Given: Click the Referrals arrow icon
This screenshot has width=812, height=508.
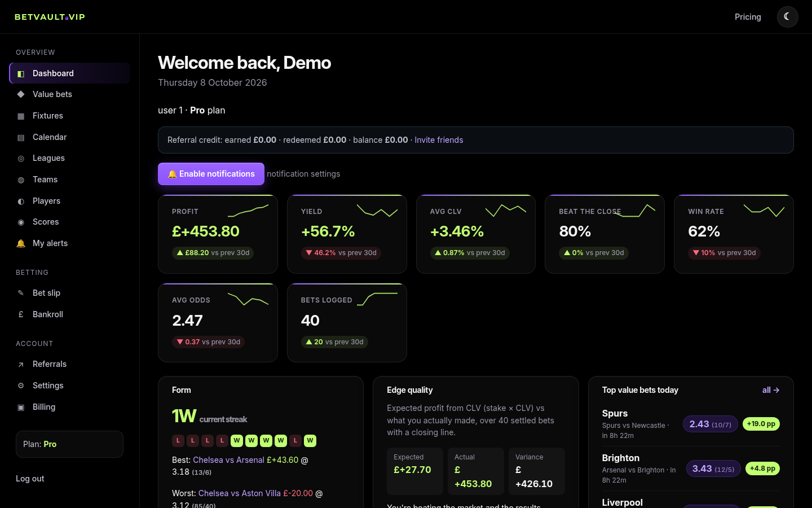Looking at the screenshot, I should pos(21,364).
